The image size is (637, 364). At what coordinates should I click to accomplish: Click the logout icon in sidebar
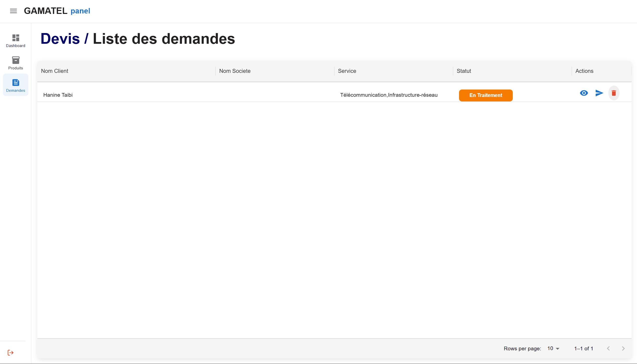pos(10,353)
